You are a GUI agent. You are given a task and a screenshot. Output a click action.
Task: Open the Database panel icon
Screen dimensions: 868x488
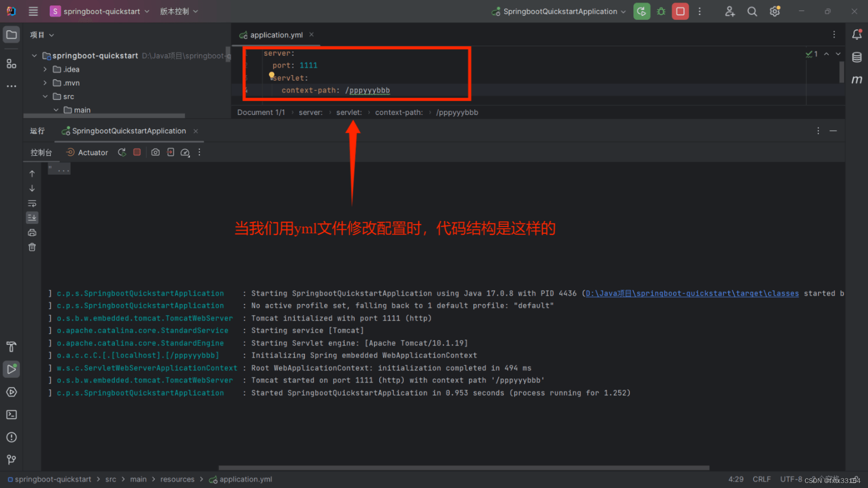click(x=858, y=57)
